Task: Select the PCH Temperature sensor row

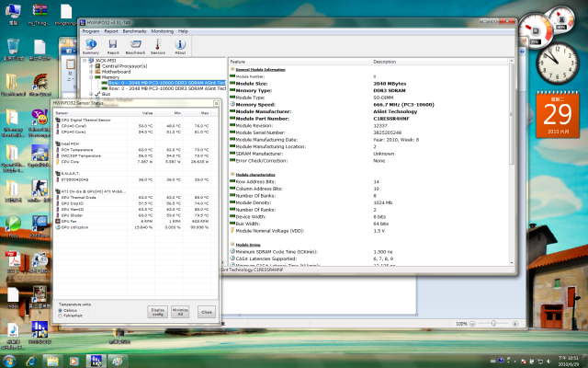Action: pyautogui.click(x=132, y=149)
